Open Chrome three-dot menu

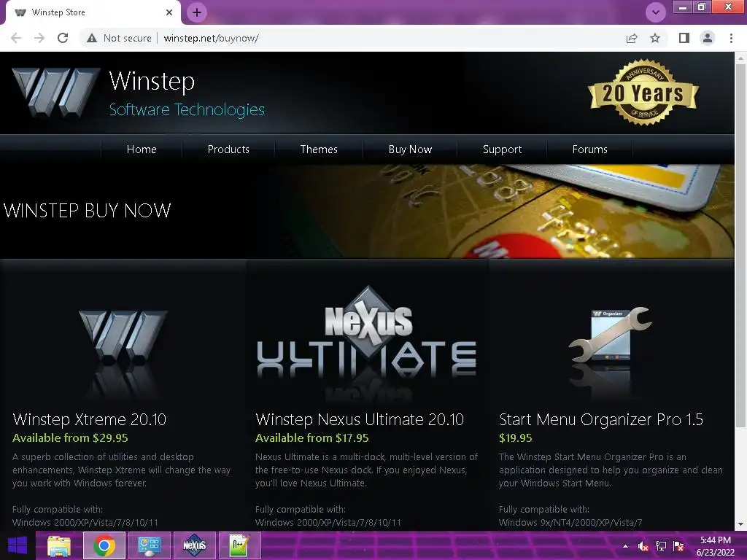[731, 38]
